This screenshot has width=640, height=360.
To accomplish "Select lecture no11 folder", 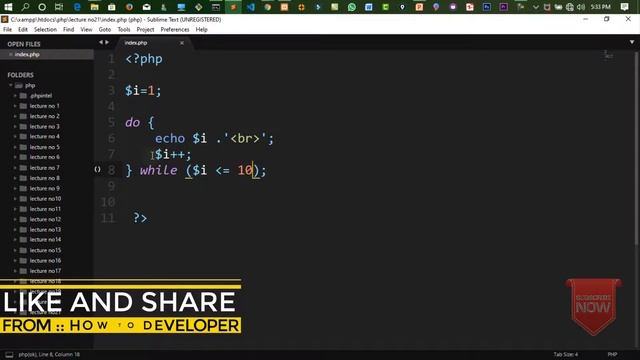I will [45, 209].
